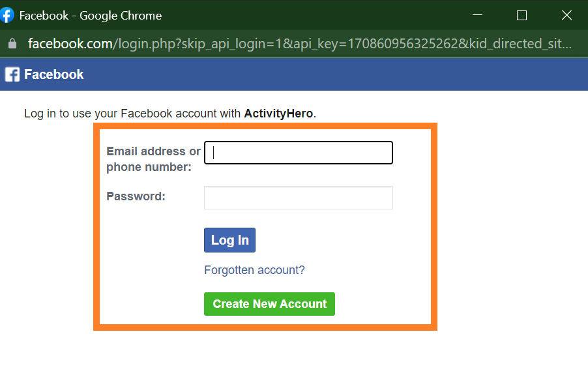This screenshot has height=381, width=588.
Task: Click the Facebook wordmark in the blue header
Action: [54, 74]
